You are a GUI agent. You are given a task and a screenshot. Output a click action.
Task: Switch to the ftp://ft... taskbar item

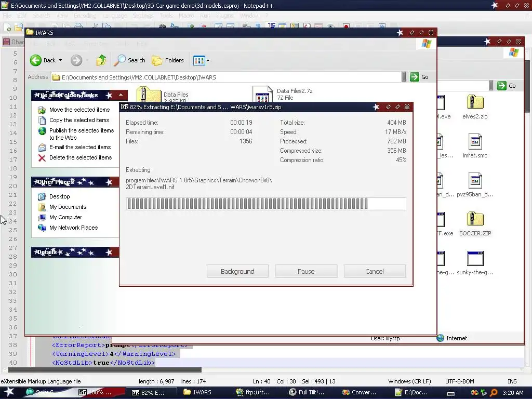253,392
